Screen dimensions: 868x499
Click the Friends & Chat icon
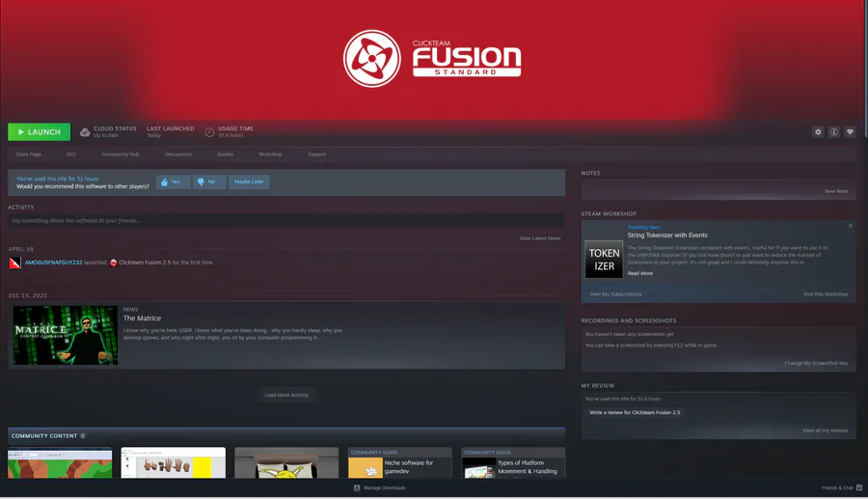[859, 488]
